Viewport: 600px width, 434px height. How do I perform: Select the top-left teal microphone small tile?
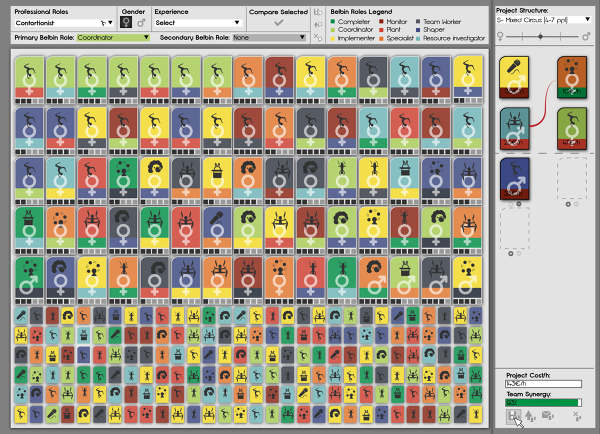pos(21,316)
